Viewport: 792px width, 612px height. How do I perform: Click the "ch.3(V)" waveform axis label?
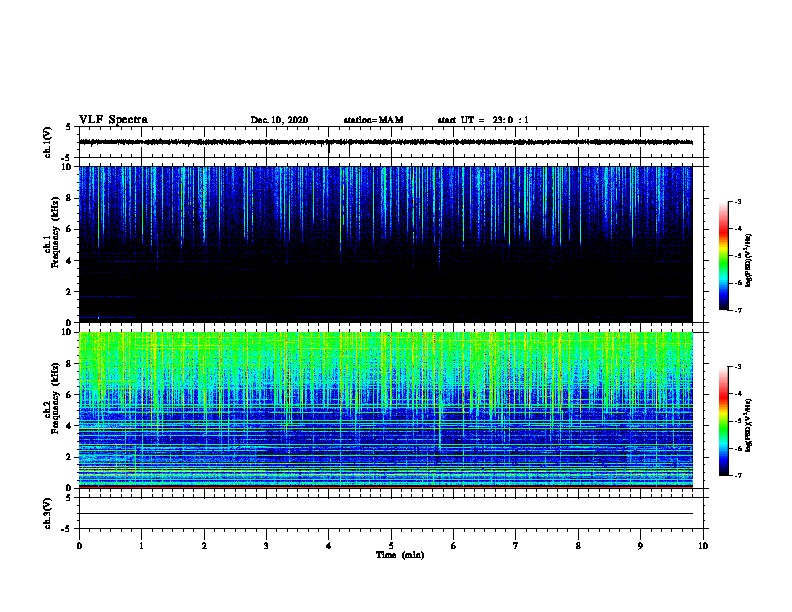pos(47,513)
